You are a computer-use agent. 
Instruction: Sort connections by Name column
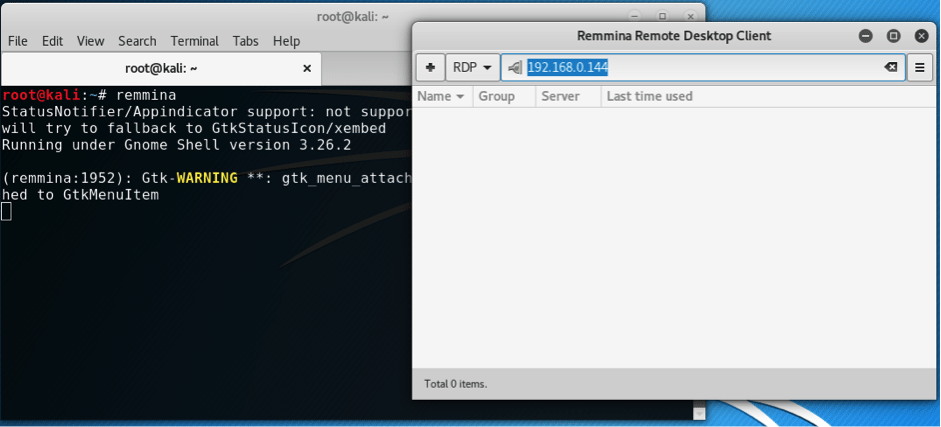[x=441, y=96]
